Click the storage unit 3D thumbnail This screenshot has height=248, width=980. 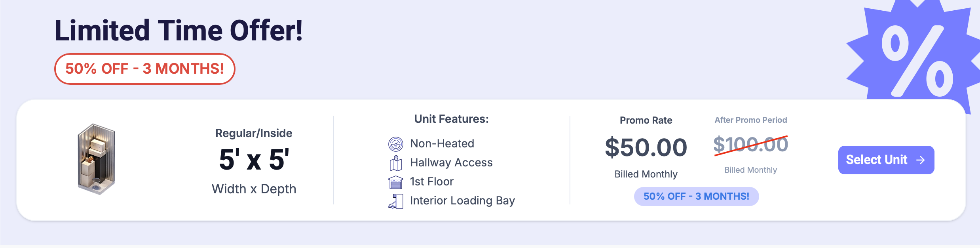click(96, 159)
